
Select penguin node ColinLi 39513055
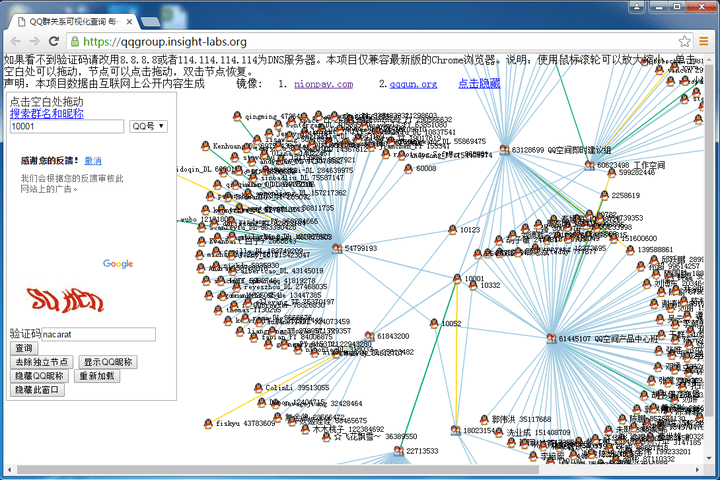pyautogui.click(x=258, y=388)
